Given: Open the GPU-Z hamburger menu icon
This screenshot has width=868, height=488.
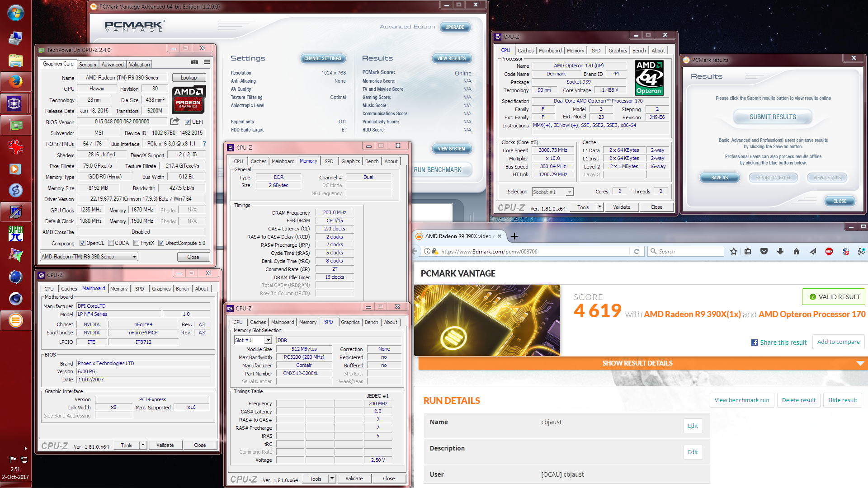Looking at the screenshot, I should coord(207,62).
